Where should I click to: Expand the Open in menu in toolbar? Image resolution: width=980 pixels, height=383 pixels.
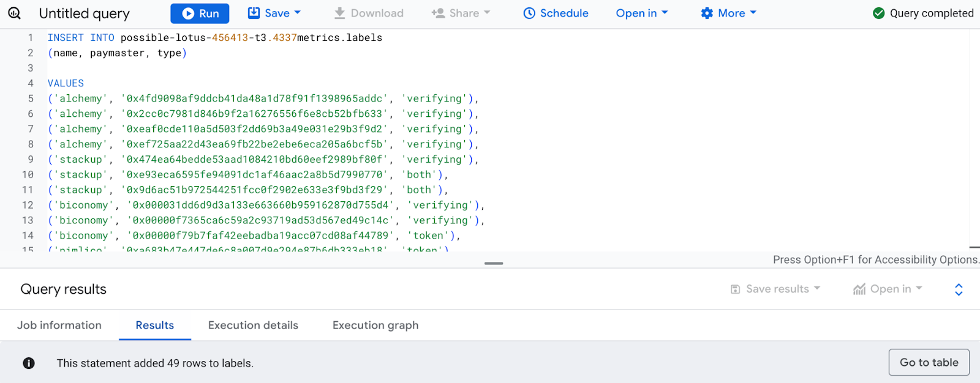[x=642, y=13]
